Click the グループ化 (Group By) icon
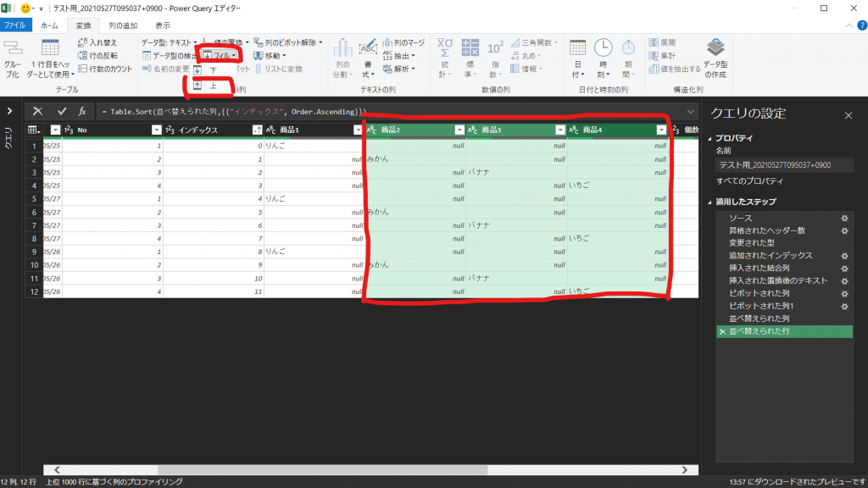868x488 pixels. click(12, 51)
